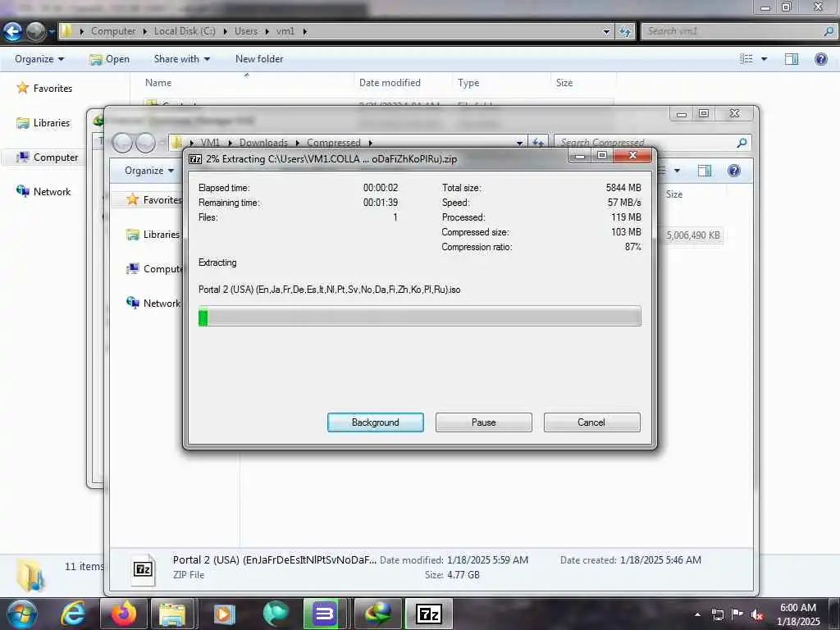The width and height of the screenshot is (840, 630).
Task: Show hidden tray icons arrow
Action: [x=697, y=614]
